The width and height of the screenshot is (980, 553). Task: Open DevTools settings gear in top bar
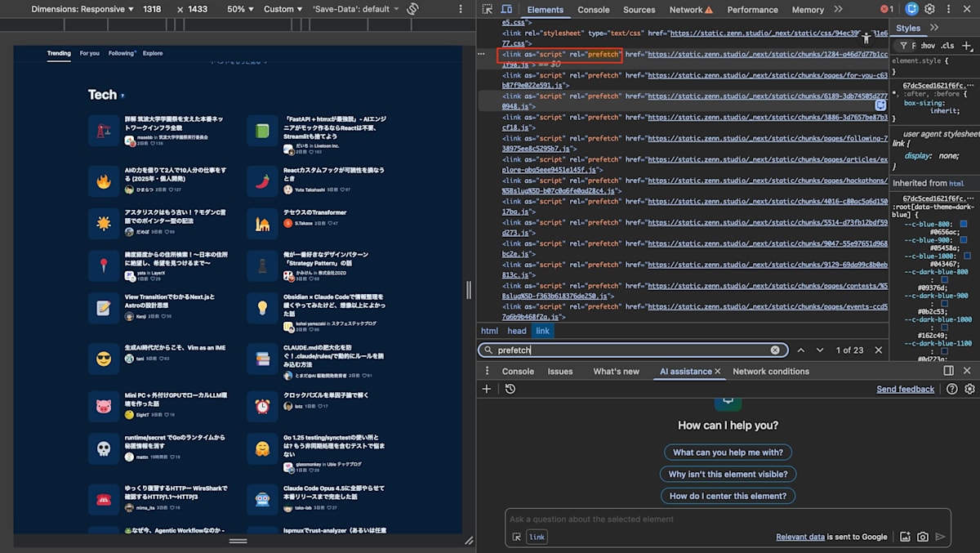pyautogui.click(x=929, y=9)
